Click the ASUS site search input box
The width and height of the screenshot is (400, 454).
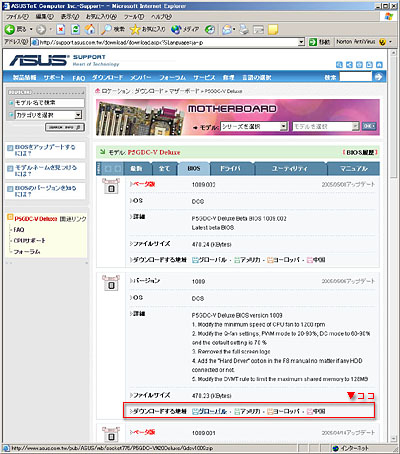[355, 77]
